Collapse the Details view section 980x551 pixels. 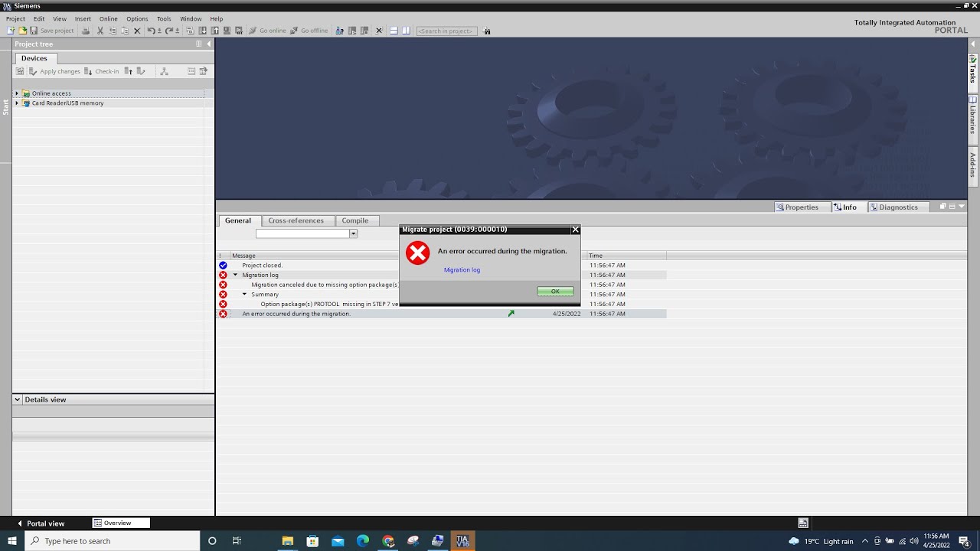coord(18,399)
